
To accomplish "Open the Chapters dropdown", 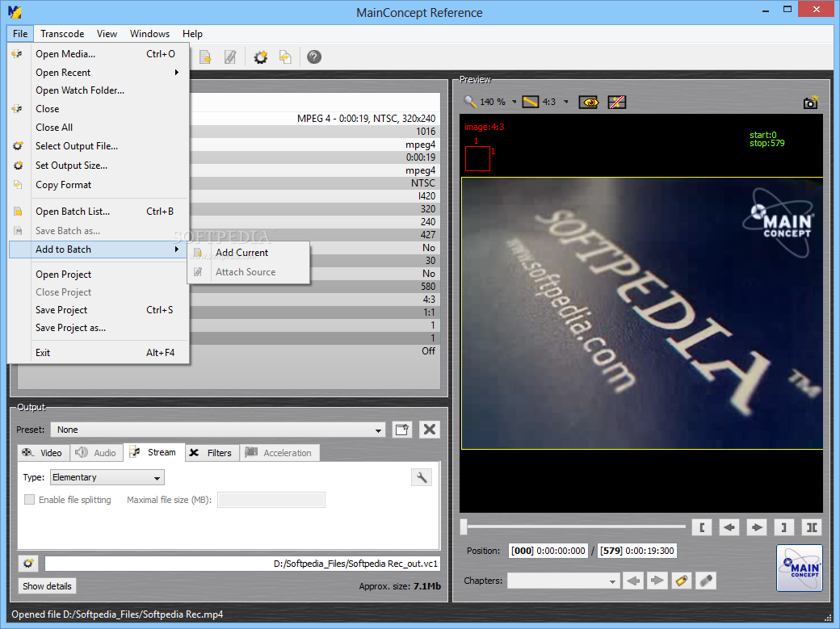I will pyautogui.click(x=564, y=581).
